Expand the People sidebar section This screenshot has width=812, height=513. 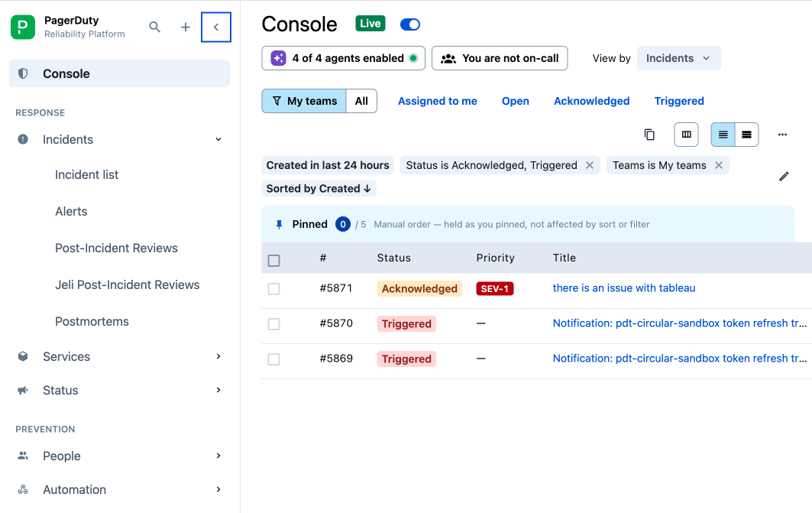(218, 456)
